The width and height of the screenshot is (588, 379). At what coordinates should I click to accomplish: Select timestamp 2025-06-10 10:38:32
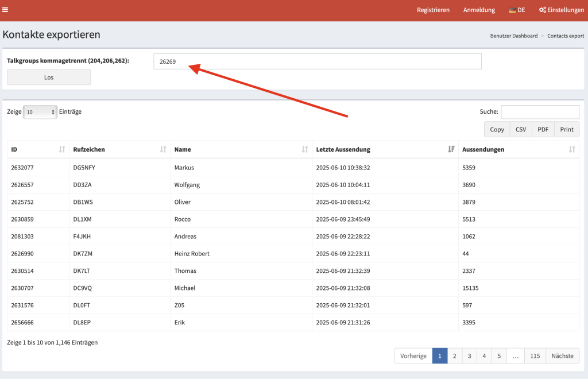[343, 168]
